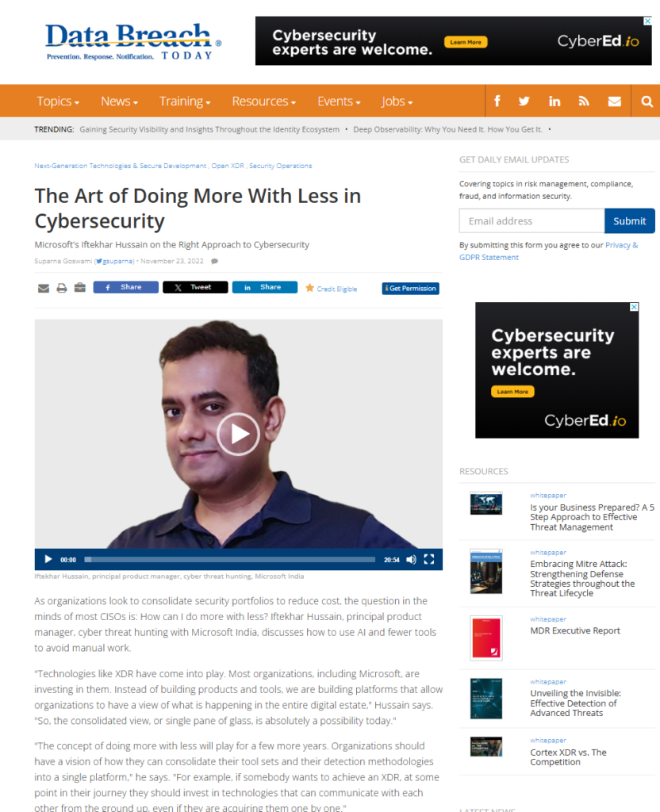Toggle fullscreen mode on the video

429,559
